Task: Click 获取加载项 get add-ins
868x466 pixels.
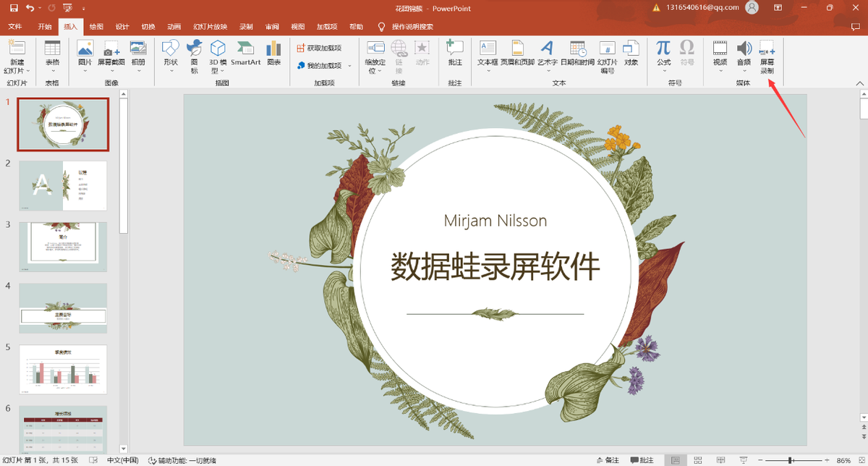Action: 319,48
